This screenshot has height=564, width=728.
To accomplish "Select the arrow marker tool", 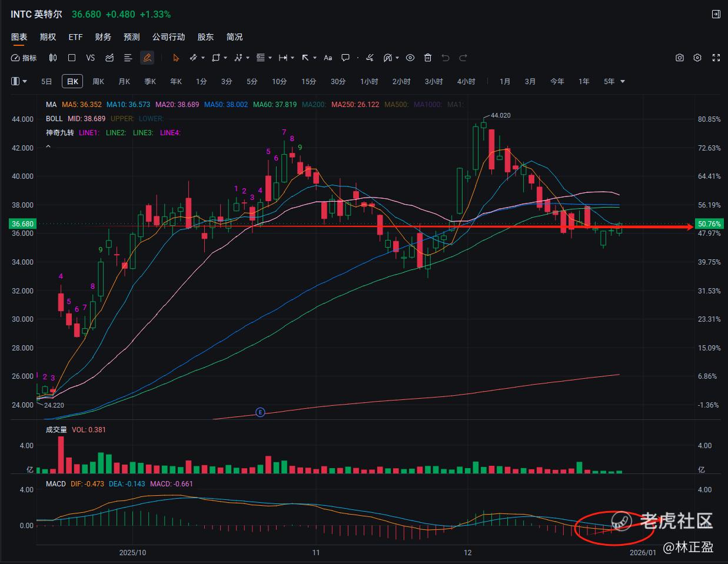I will coord(305,58).
